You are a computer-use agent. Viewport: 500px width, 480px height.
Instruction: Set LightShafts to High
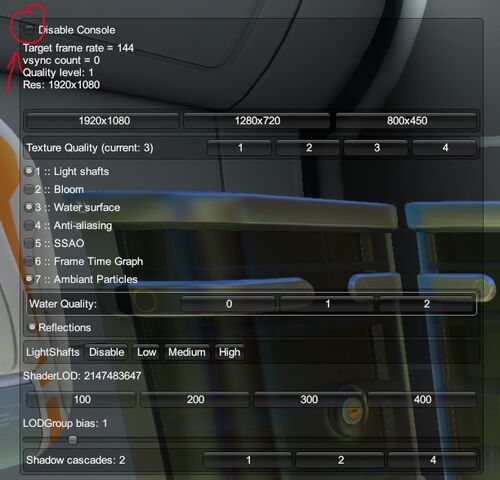(x=230, y=352)
